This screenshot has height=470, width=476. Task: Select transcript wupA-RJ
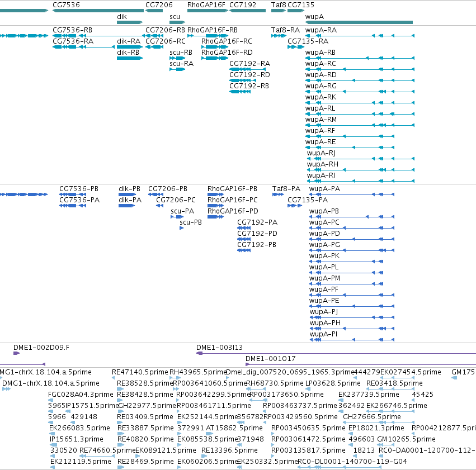(x=321, y=153)
